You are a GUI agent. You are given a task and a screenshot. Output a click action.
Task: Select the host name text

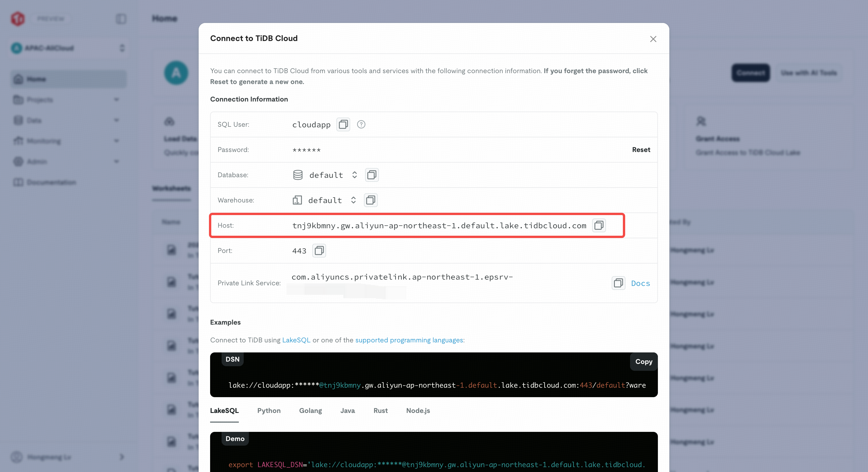pyautogui.click(x=439, y=226)
